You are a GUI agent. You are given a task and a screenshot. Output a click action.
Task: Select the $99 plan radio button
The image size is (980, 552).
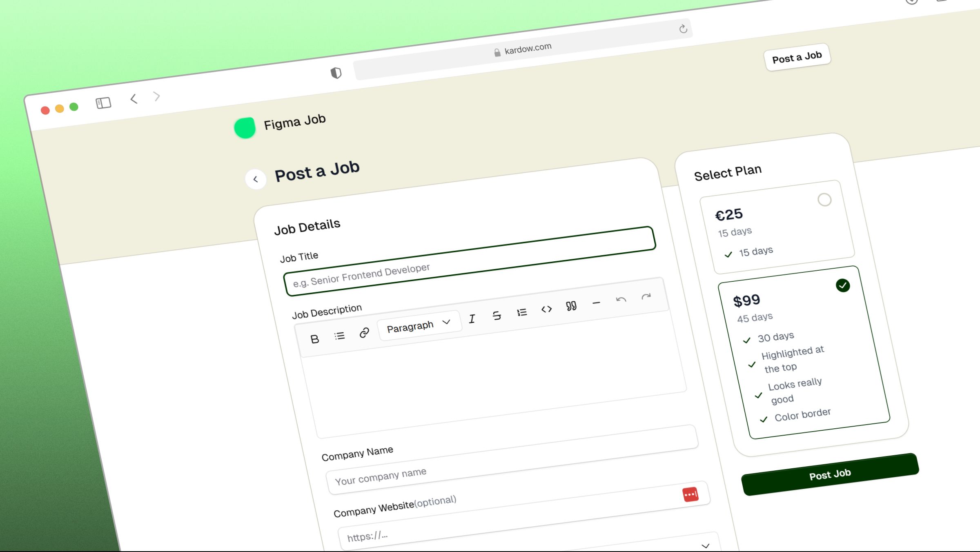pyautogui.click(x=843, y=285)
